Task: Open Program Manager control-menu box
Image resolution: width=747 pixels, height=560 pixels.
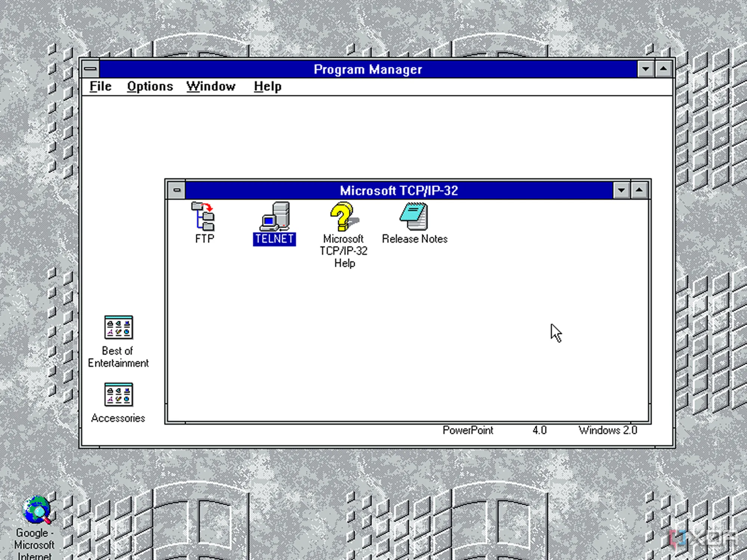Action: tap(90, 69)
